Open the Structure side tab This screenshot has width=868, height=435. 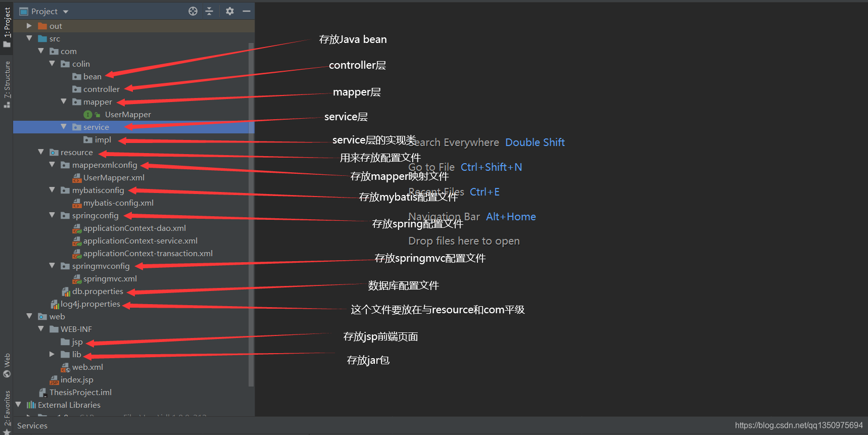(7, 84)
